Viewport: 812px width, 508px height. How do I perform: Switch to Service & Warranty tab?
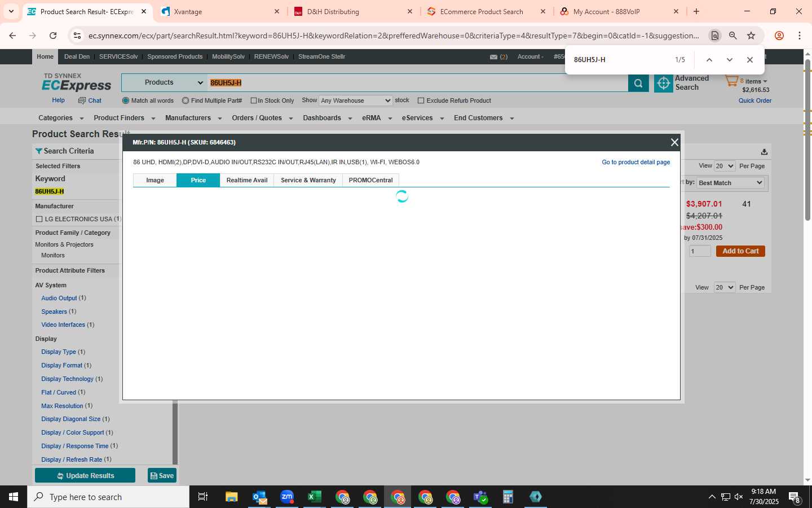click(308, 180)
